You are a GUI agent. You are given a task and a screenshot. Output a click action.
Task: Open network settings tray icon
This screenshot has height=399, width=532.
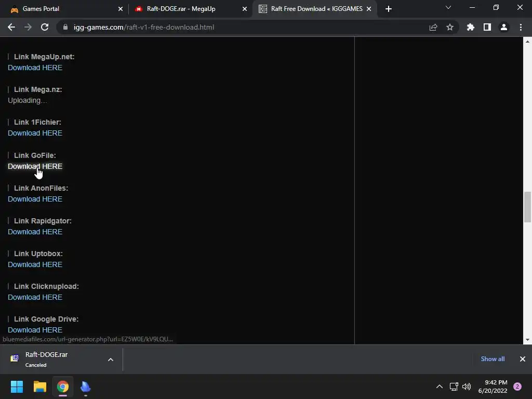(x=454, y=387)
